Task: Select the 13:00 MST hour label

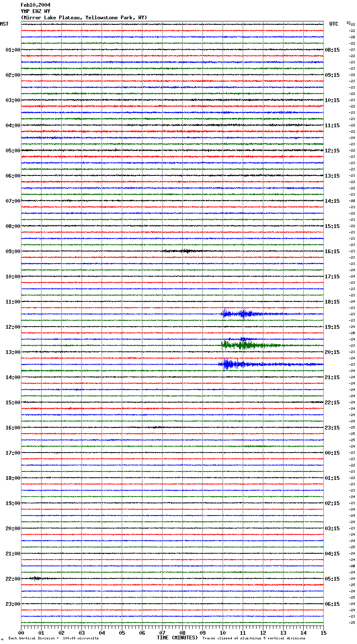Action: point(13,352)
